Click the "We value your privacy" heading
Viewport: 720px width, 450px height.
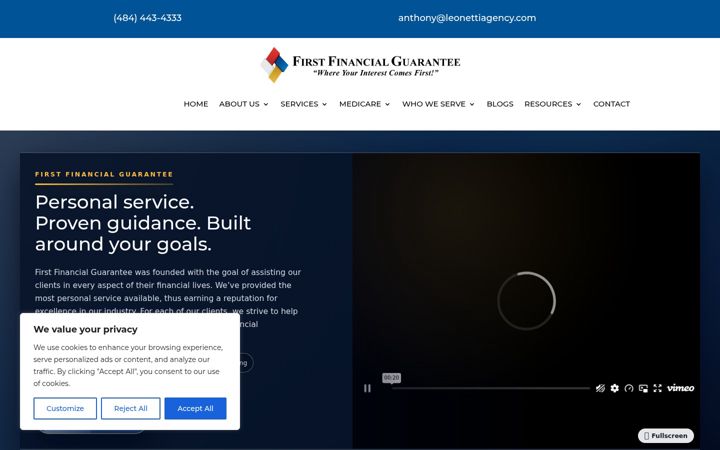pyautogui.click(x=85, y=330)
